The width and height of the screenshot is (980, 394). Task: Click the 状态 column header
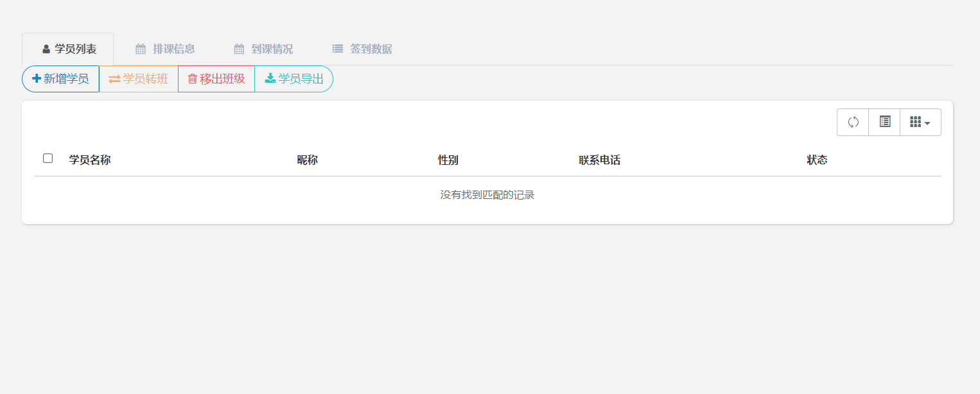pos(817,160)
